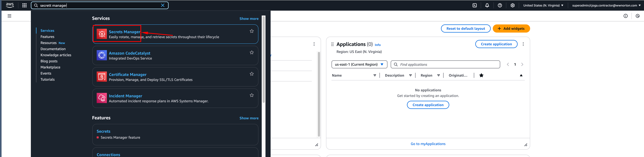This screenshot has width=644, height=157.
Task: Open the Secrets feature link
Action: point(104,131)
